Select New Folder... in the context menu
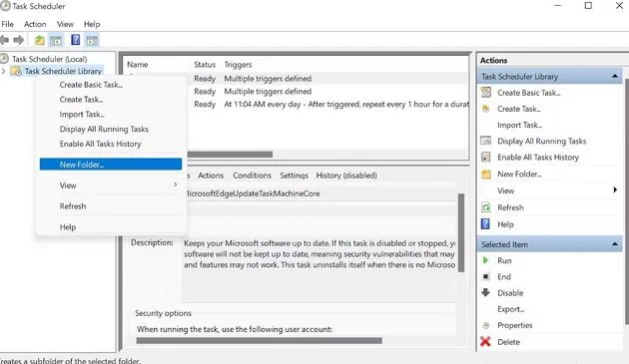 point(111,164)
